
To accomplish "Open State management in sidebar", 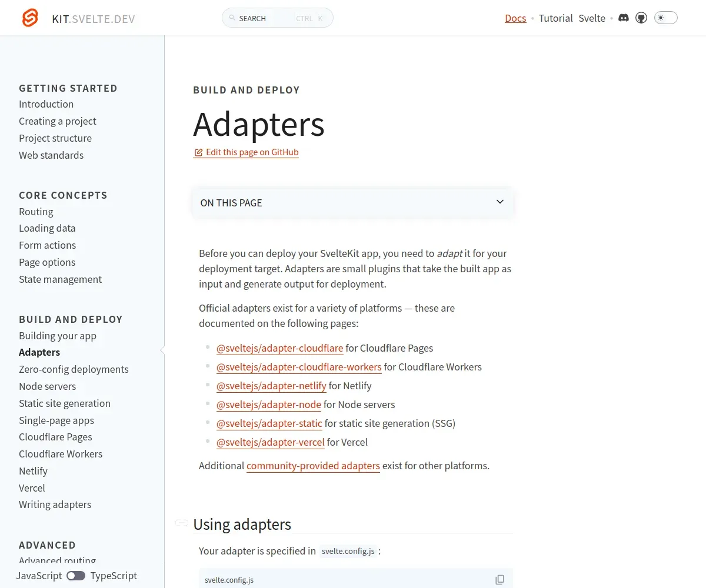I will click(x=60, y=279).
